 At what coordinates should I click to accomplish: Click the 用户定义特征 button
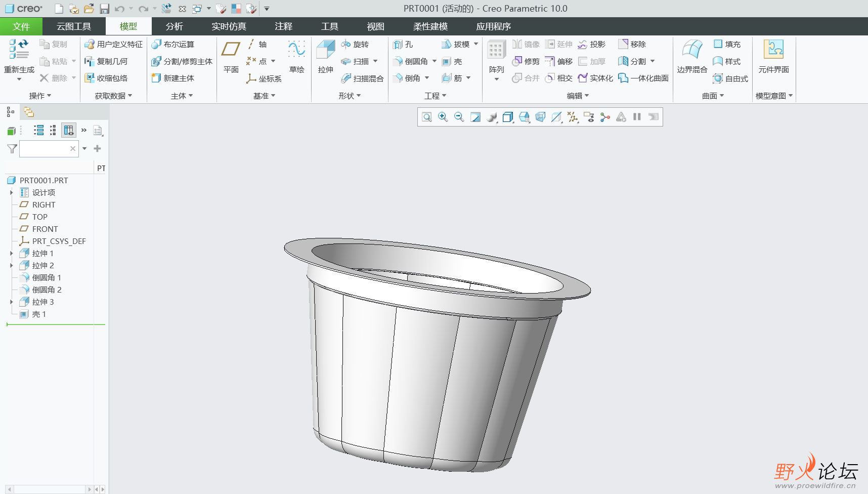(114, 45)
